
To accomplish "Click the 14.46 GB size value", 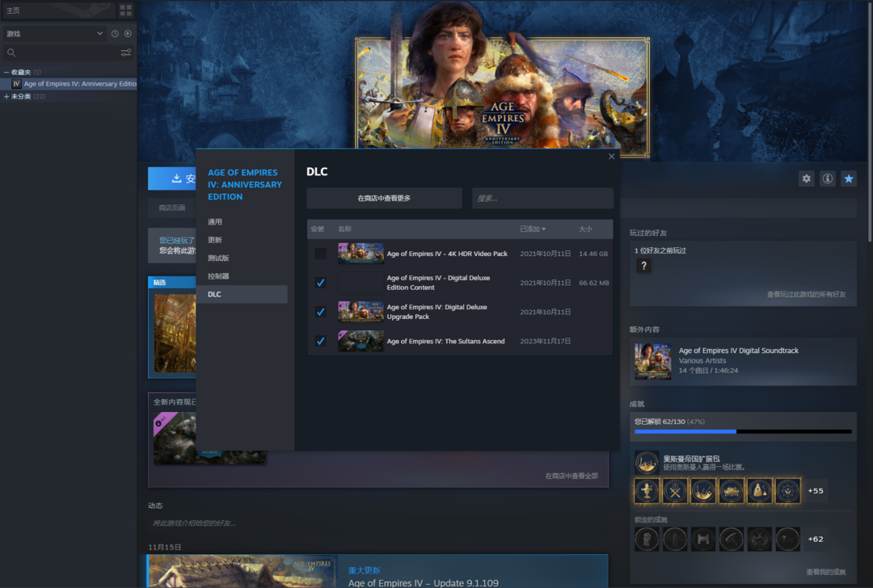I will point(593,254).
